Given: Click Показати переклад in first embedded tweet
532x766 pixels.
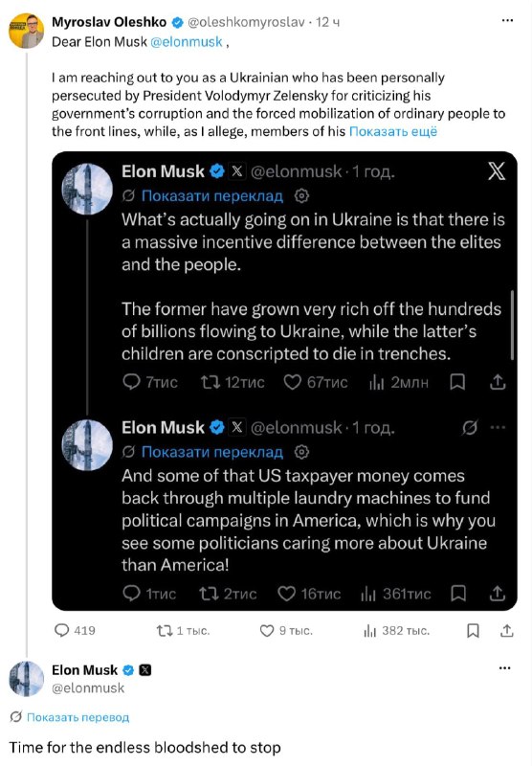Looking at the screenshot, I should [x=211, y=196].
